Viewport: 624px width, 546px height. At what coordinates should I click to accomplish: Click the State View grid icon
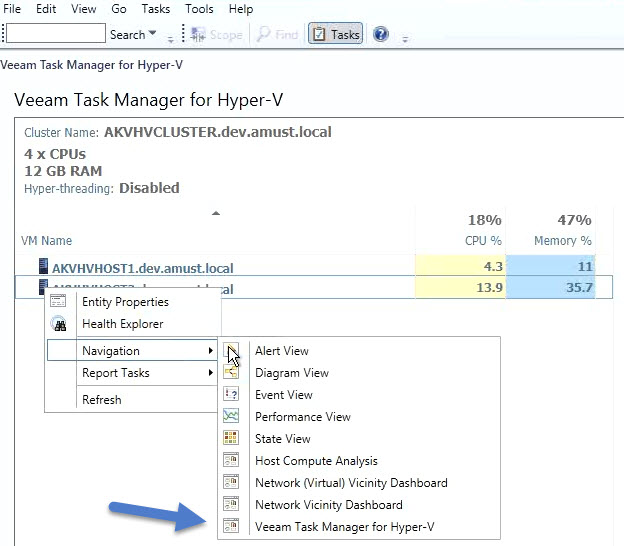tap(231, 438)
